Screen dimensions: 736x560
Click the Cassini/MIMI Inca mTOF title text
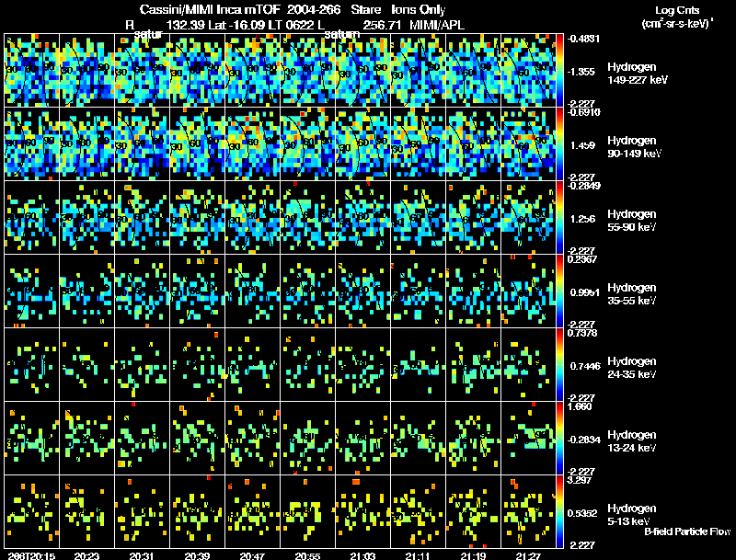[210, 10]
